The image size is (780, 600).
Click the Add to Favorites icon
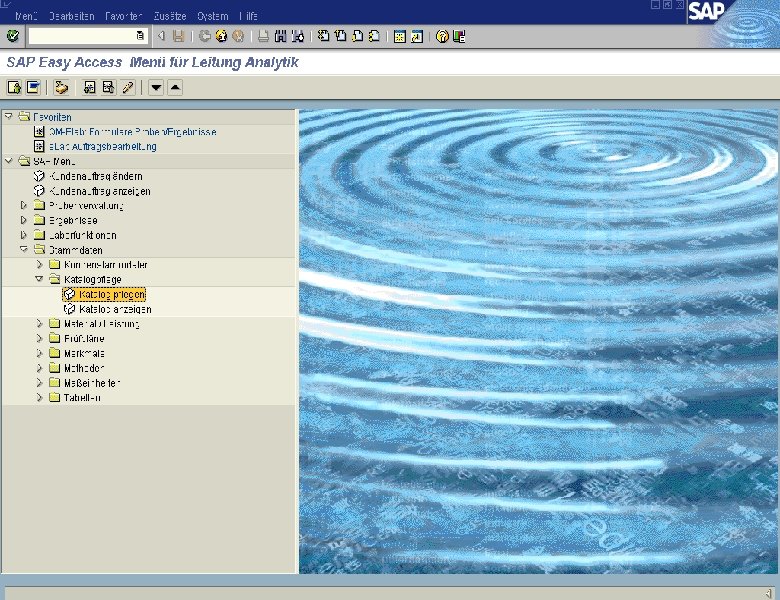coord(90,88)
